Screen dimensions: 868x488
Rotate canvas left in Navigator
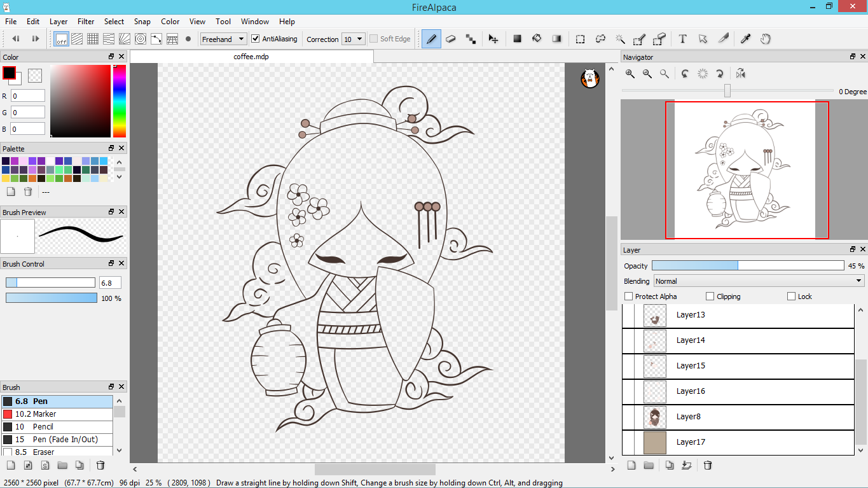click(685, 74)
